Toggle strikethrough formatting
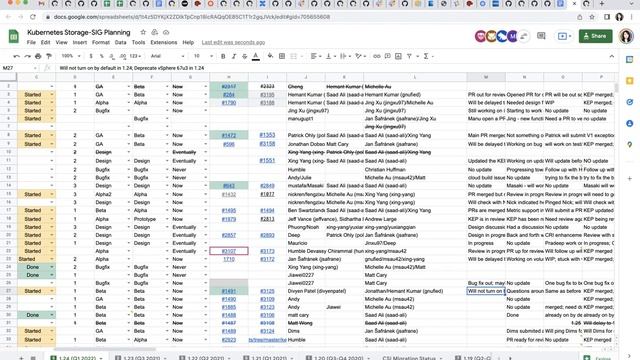This screenshot has height=360, width=640. click(244, 56)
